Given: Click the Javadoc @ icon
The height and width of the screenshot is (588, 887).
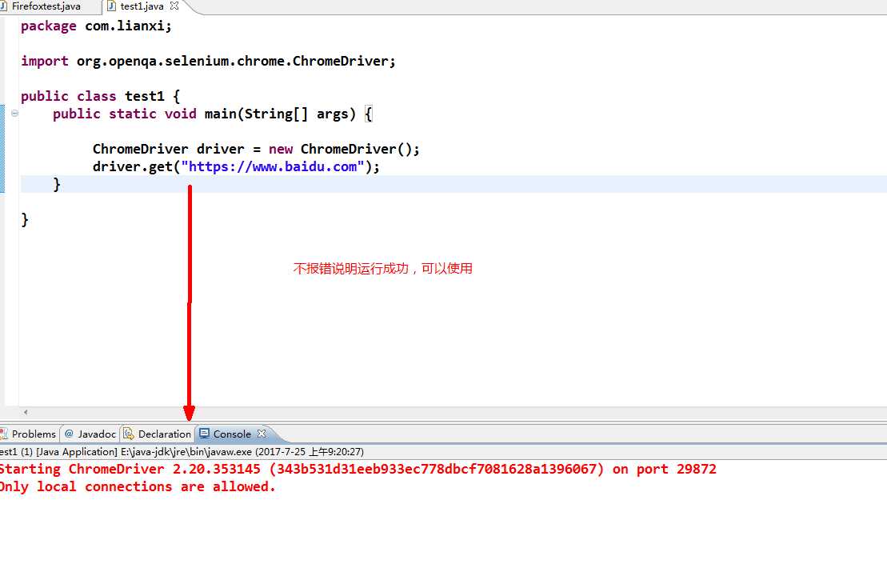Looking at the screenshot, I should (69, 434).
